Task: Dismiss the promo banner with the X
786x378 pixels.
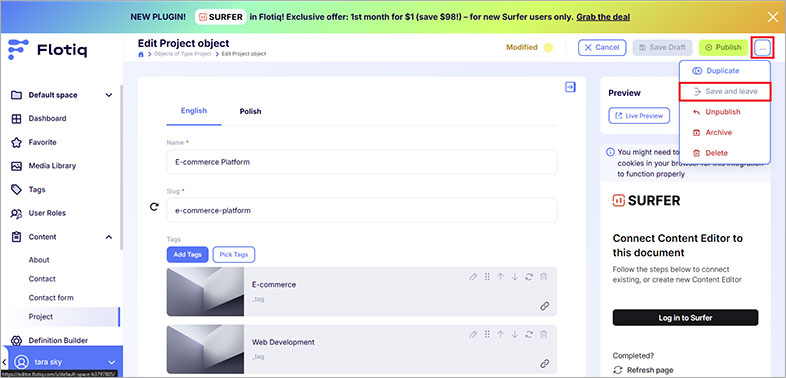Action: tap(772, 17)
